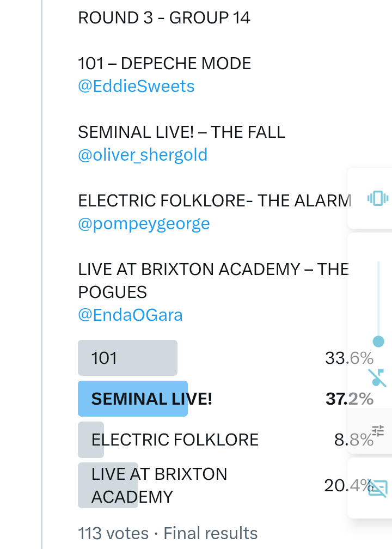Tap the ELECTRIC FOLKLORE poll option
Screen dimensions: 392x549
pos(174,439)
